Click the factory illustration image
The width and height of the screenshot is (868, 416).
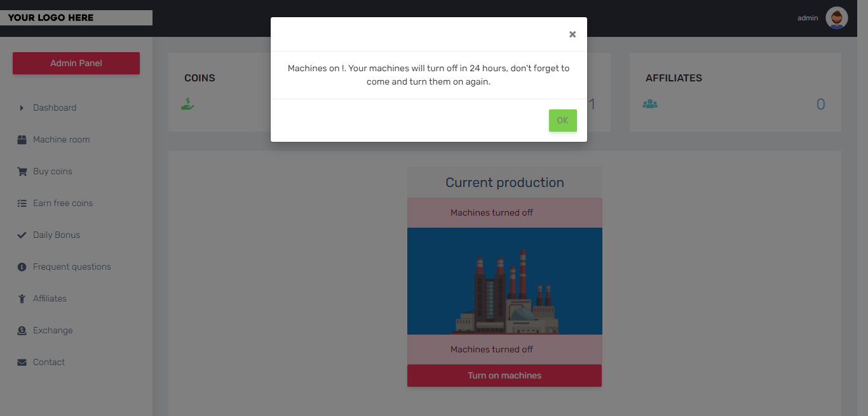(505, 281)
